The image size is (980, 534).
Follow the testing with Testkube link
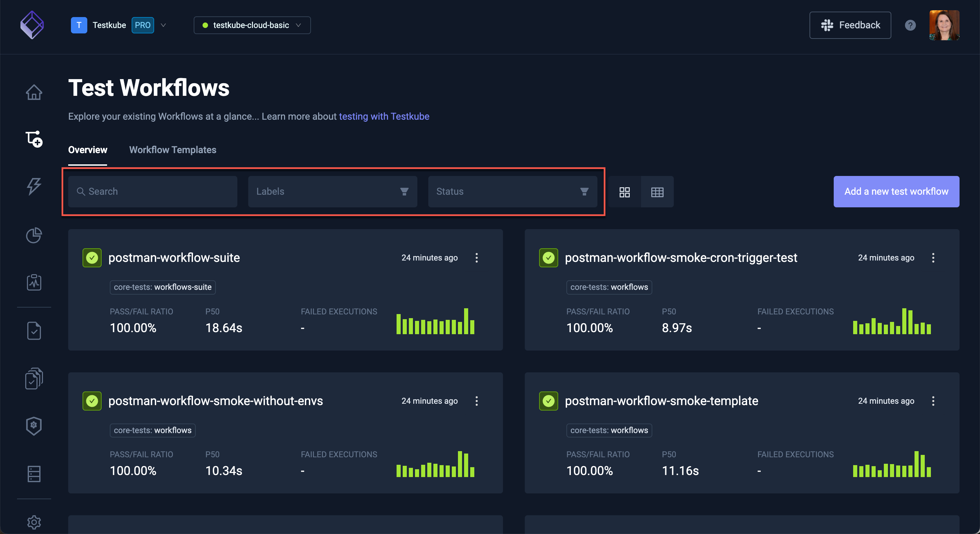[x=384, y=116]
